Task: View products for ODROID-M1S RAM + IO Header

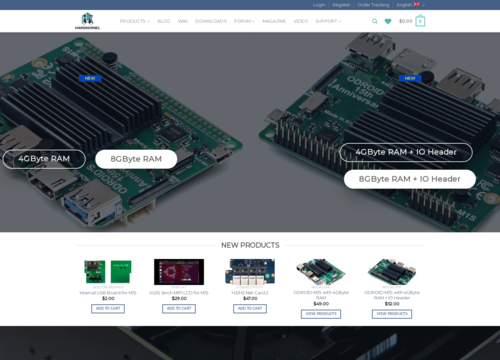Action: [x=392, y=314]
